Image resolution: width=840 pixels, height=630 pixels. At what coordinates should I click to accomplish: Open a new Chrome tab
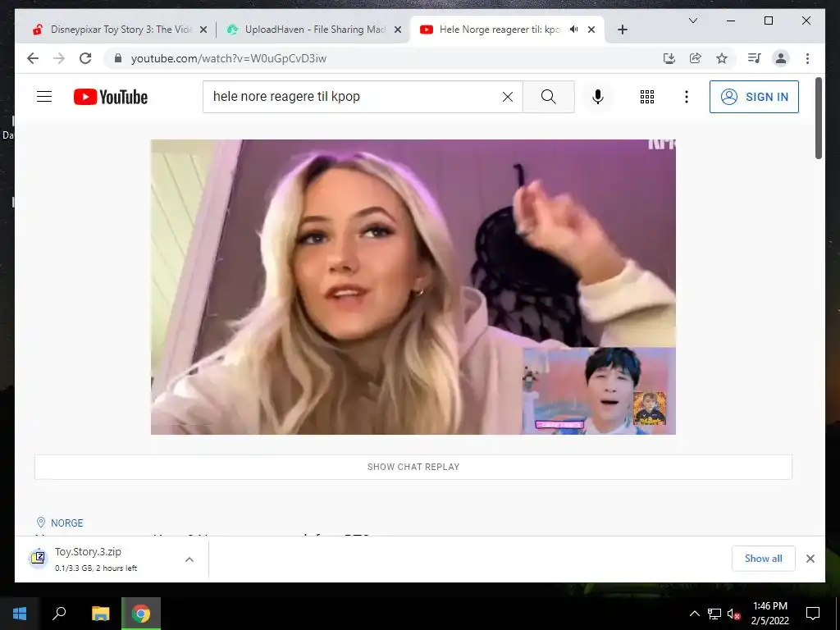[622, 30]
